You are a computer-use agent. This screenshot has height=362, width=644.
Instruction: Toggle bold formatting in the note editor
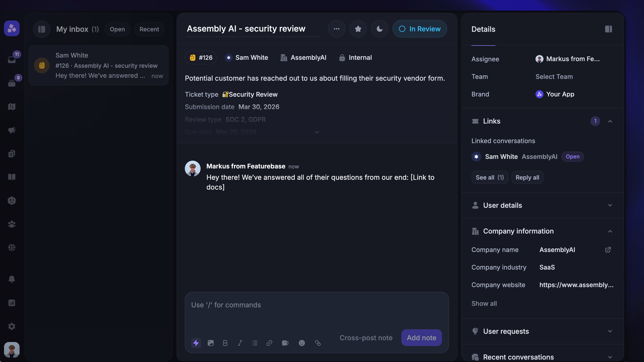coord(225,343)
